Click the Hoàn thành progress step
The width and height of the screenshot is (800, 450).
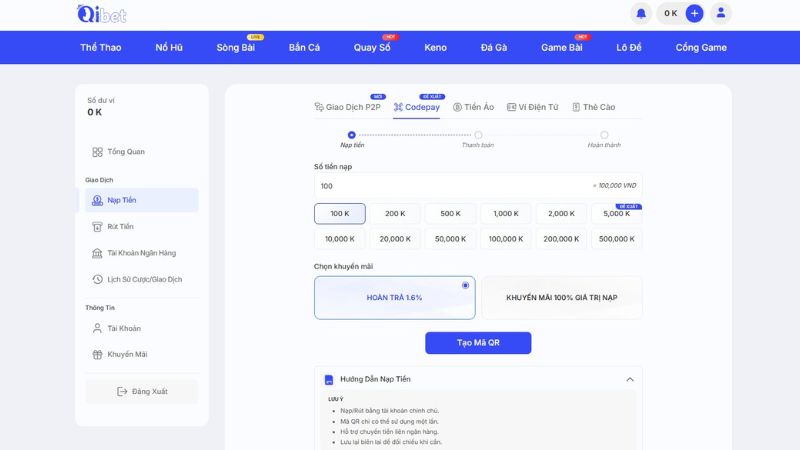coord(604,139)
